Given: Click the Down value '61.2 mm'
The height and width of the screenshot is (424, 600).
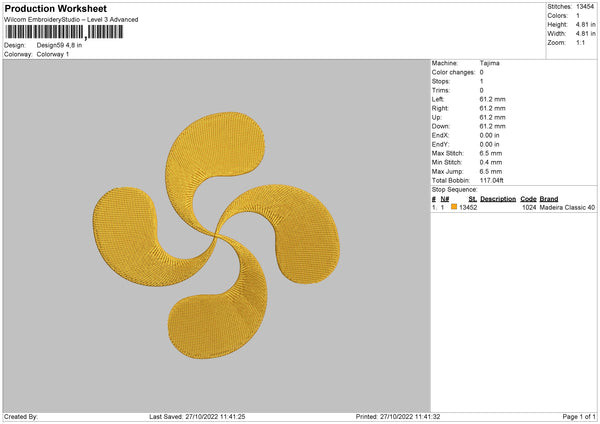Looking at the screenshot, I should [x=492, y=126].
